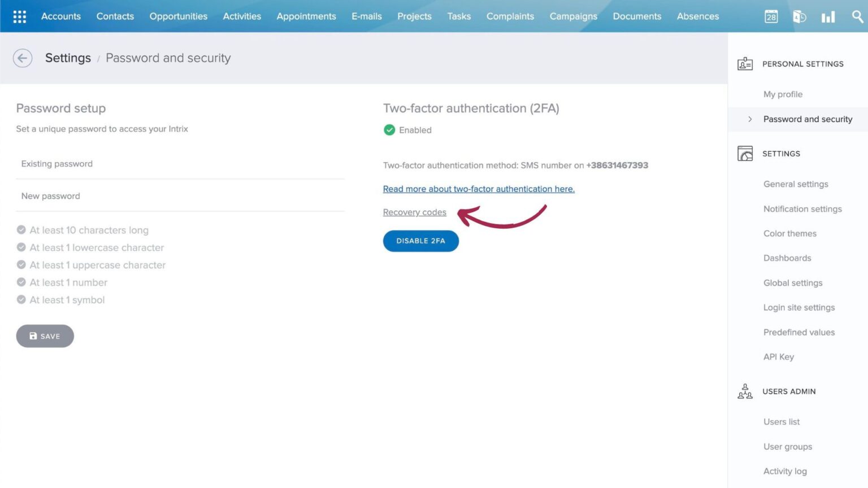This screenshot has width=868, height=488.
Task: Click the search magnifier icon
Action: pos(857,17)
